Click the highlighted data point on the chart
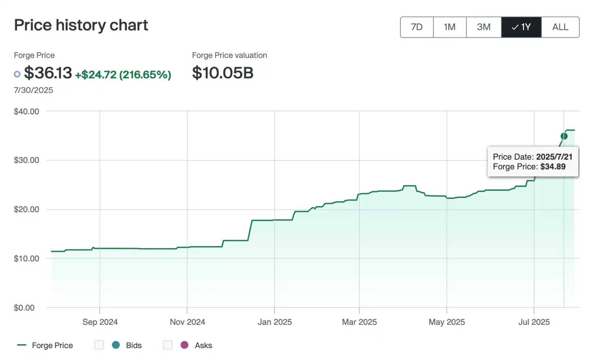591x364 pixels. pos(564,136)
